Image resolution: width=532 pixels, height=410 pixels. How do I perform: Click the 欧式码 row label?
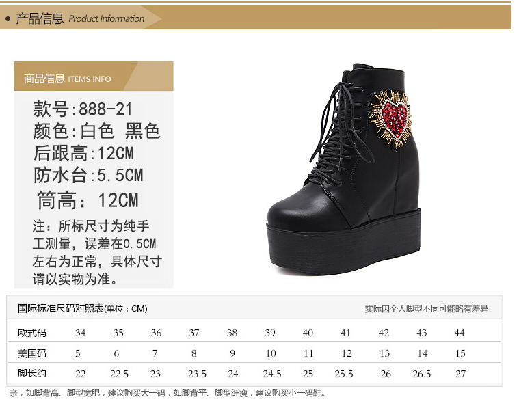click(31, 333)
